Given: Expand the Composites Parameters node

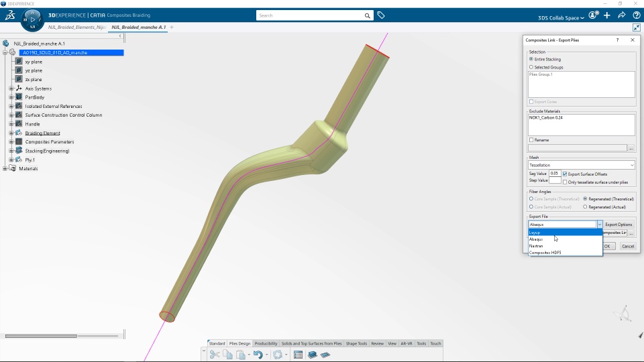Looking at the screenshot, I should [11, 141].
